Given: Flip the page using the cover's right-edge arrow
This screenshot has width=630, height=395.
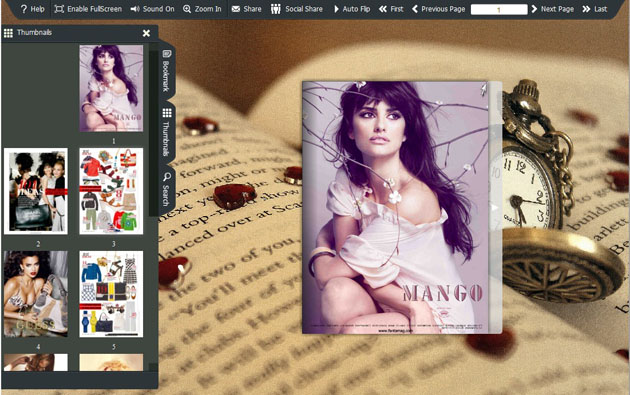Looking at the screenshot, I should pos(495,207).
